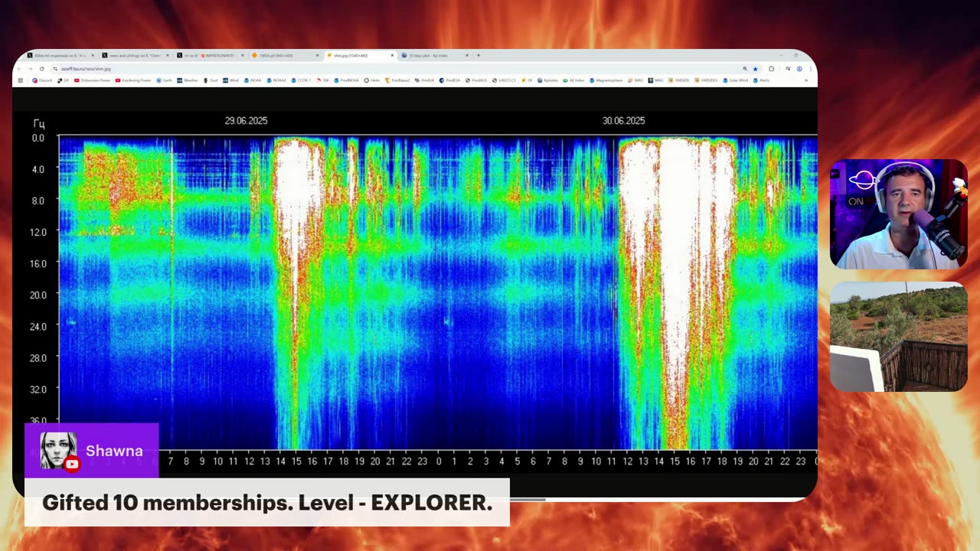The height and width of the screenshot is (551, 980).
Task: Open the Solar Wind bookmark
Action: [x=735, y=80]
